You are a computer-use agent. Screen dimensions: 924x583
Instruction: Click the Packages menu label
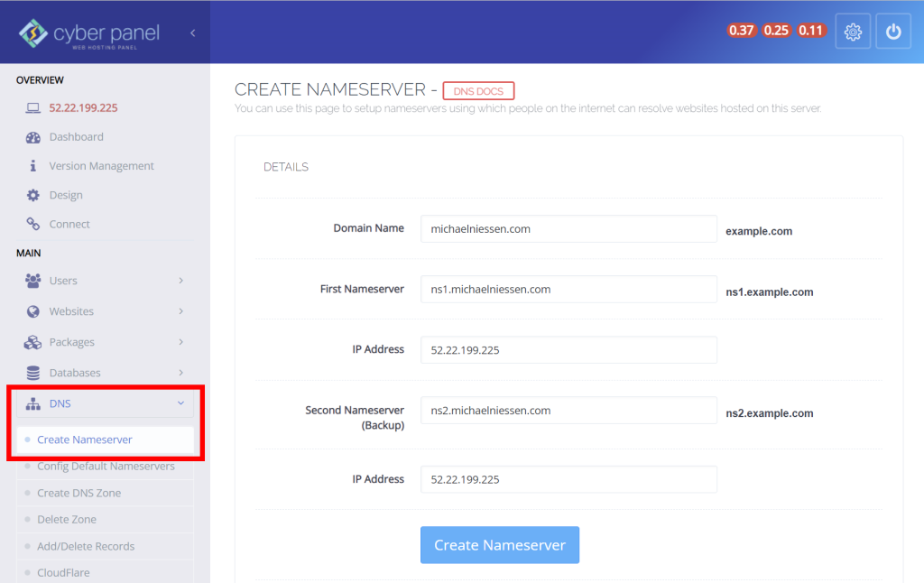point(72,342)
